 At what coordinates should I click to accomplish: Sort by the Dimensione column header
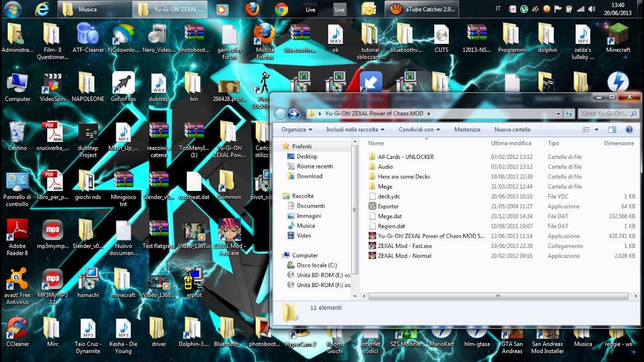[619, 143]
